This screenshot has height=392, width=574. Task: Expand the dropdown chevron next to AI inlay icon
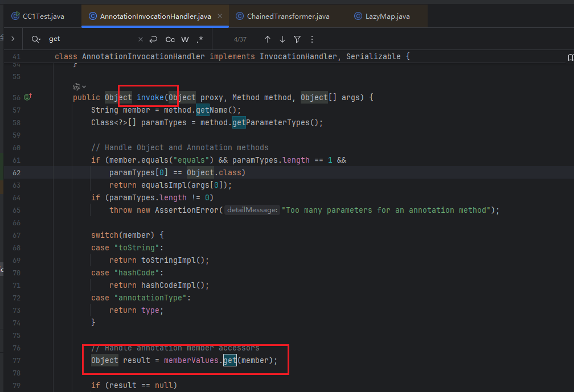tap(84, 86)
